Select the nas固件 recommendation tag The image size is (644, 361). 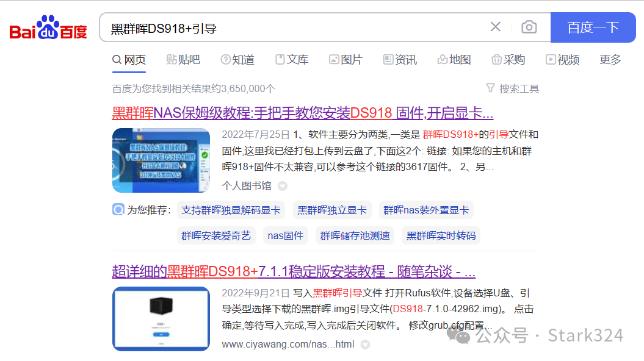[x=285, y=235]
